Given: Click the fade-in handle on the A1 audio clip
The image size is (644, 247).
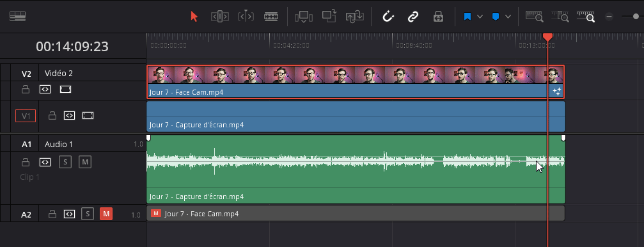Looking at the screenshot, I should 148,138.
